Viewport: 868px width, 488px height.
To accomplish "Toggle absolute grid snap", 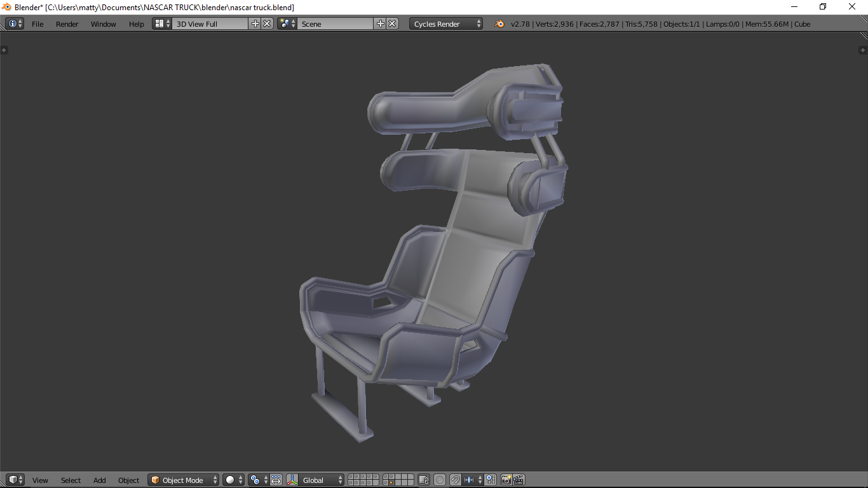I will (x=491, y=480).
